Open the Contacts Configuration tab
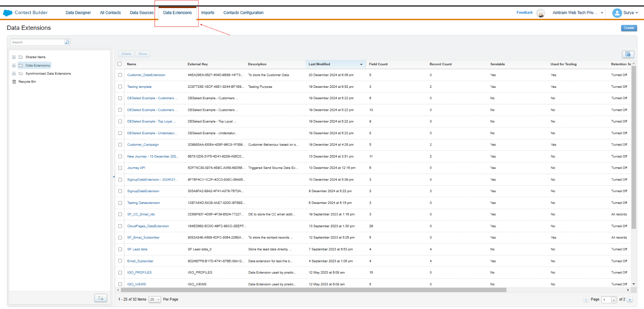The image size is (644, 309). coord(243,13)
